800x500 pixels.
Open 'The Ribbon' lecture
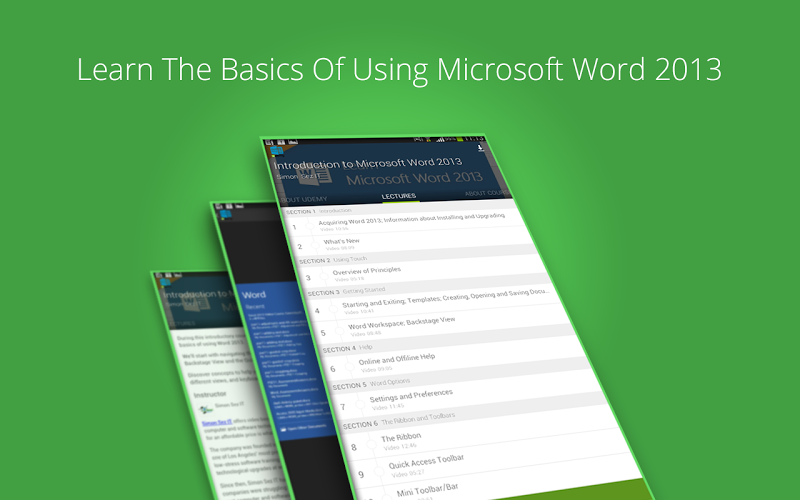(401, 437)
